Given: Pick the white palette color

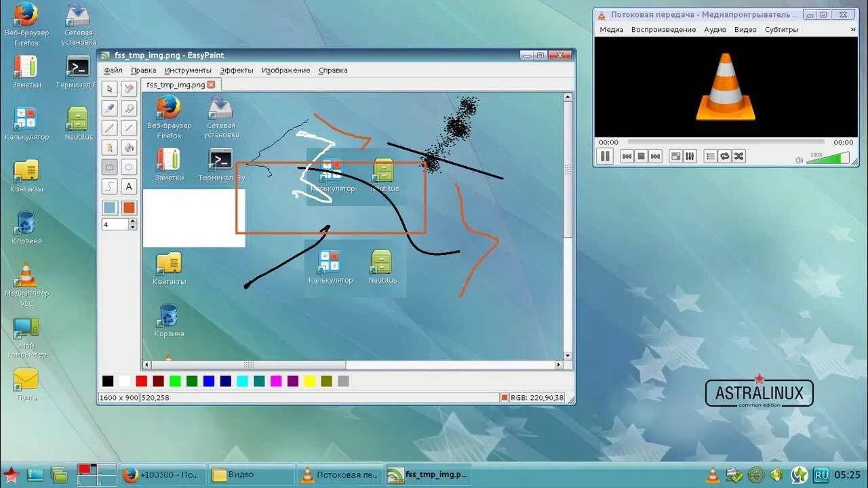Looking at the screenshot, I should [125, 382].
